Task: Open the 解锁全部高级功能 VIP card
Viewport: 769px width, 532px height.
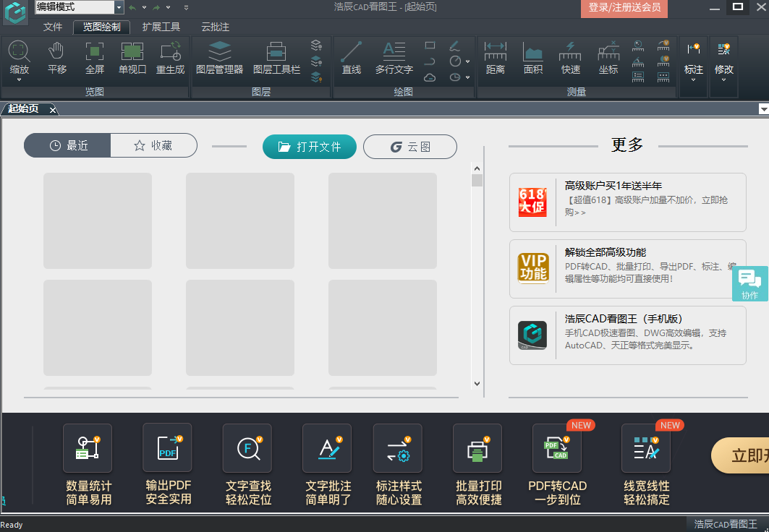Action: coord(628,269)
